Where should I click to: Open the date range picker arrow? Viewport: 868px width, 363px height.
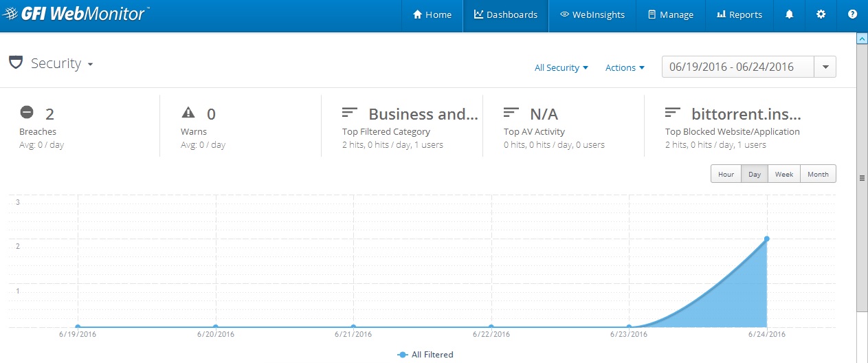pyautogui.click(x=825, y=67)
